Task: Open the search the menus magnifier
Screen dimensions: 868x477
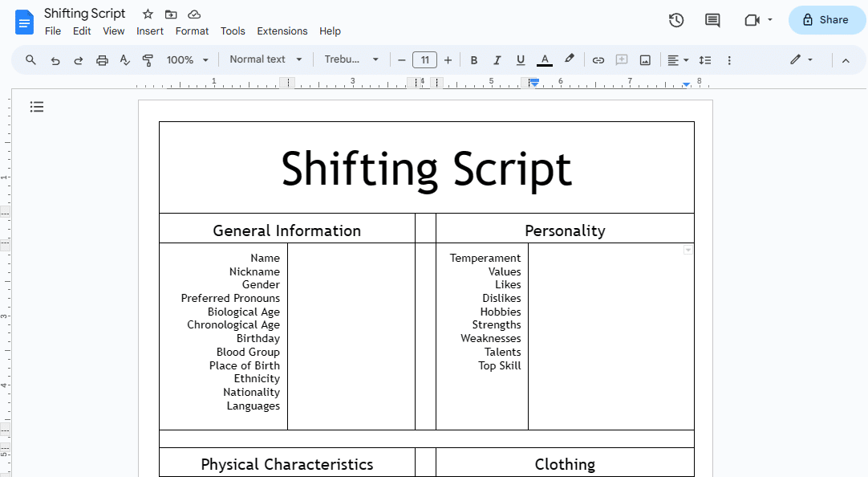Action: coord(31,60)
